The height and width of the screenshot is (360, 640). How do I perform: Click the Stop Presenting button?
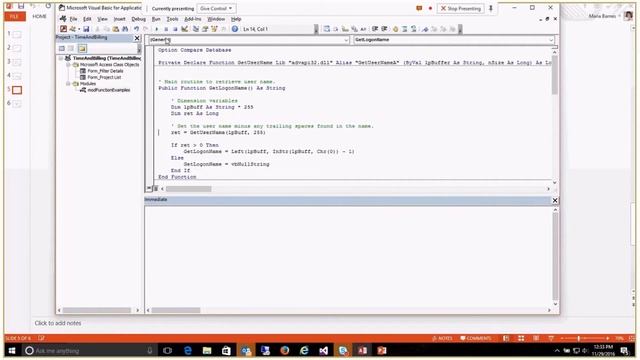click(x=461, y=8)
